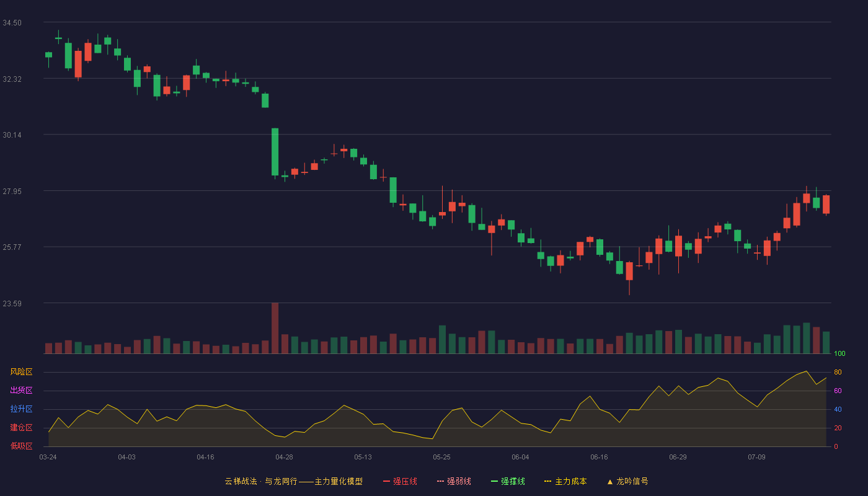Toggle the 主力成本 legend series
Image resolution: width=868 pixels, height=496 pixels.
[x=566, y=481]
